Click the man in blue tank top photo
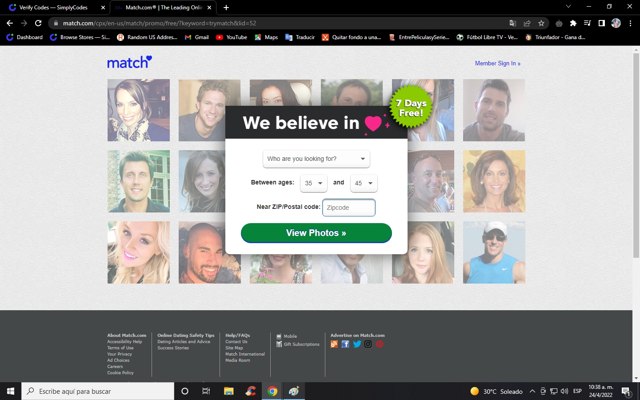Screen dimensions: 640x400 coord(494,252)
